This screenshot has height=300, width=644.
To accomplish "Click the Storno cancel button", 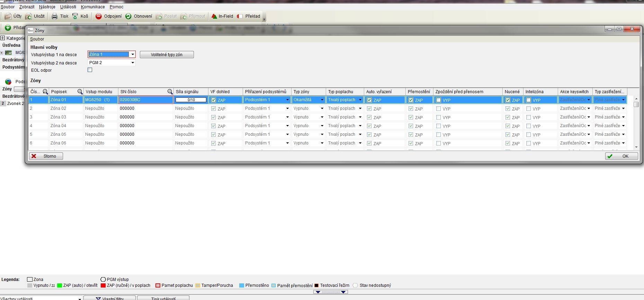I will point(46,156).
